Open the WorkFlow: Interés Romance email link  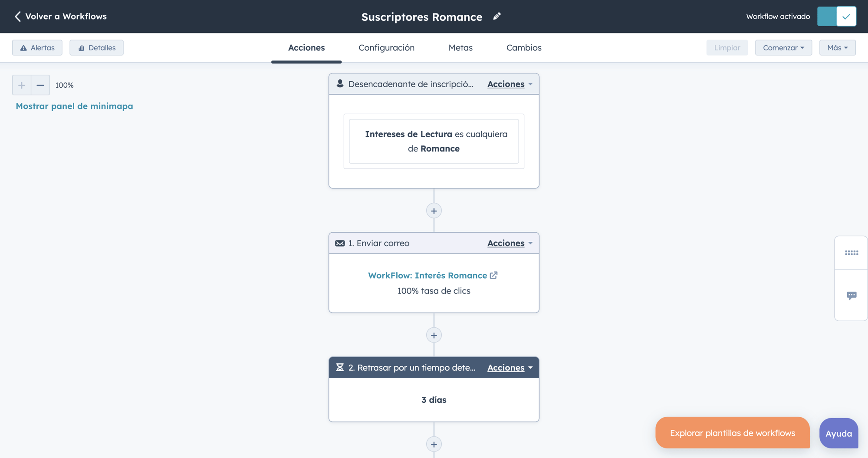[427, 276]
